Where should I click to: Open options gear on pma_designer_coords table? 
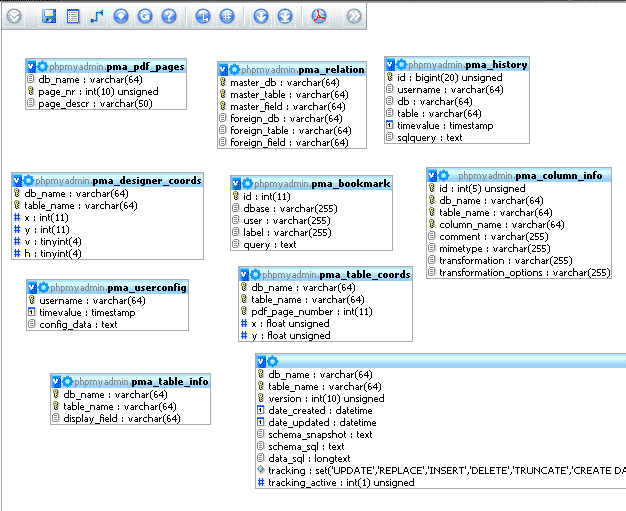[28, 180]
